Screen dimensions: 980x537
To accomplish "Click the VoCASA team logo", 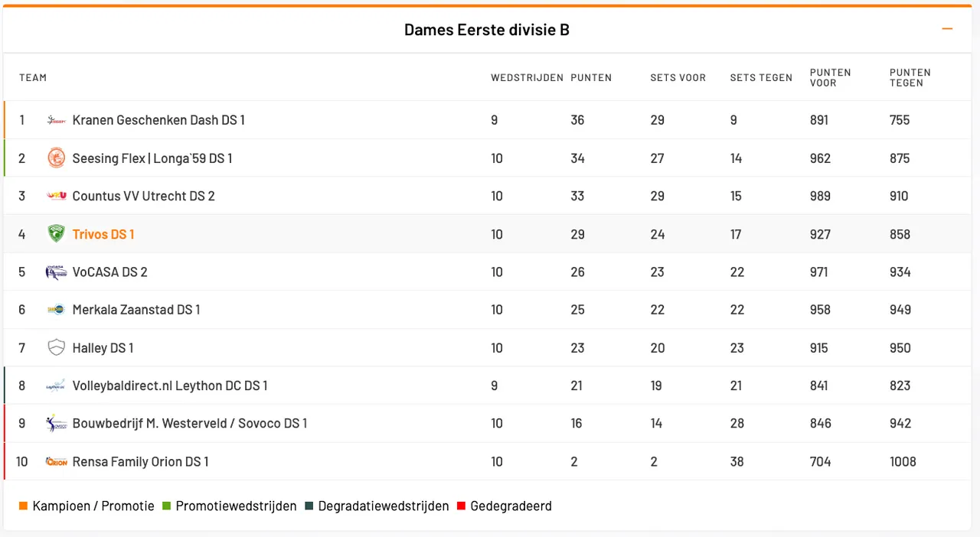I will click(x=56, y=272).
